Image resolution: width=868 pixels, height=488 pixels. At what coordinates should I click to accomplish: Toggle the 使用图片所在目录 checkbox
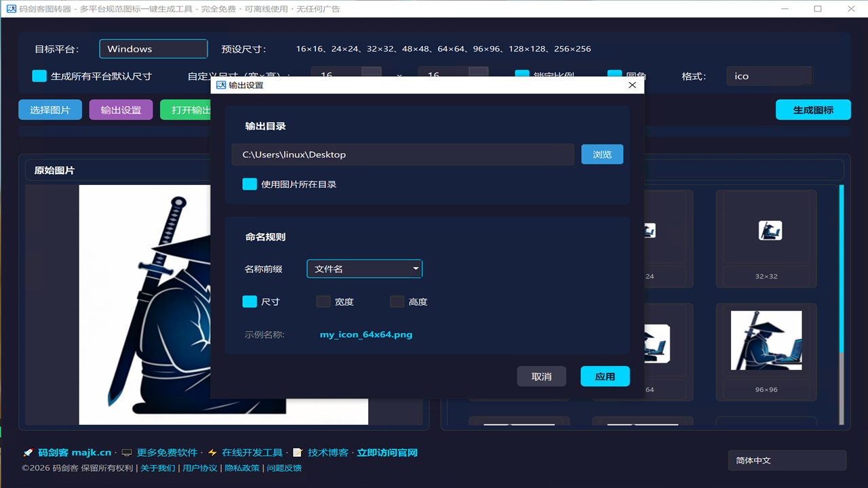pyautogui.click(x=250, y=184)
